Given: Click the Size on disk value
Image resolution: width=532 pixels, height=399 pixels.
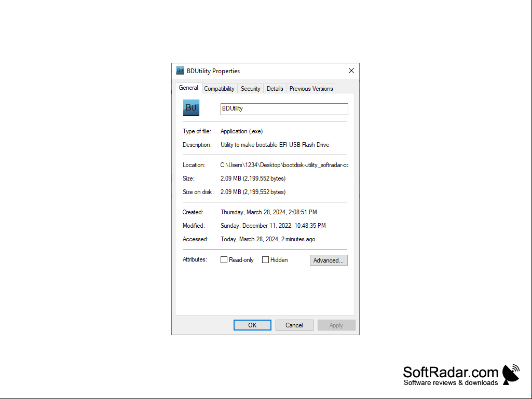Looking at the screenshot, I should (x=253, y=192).
